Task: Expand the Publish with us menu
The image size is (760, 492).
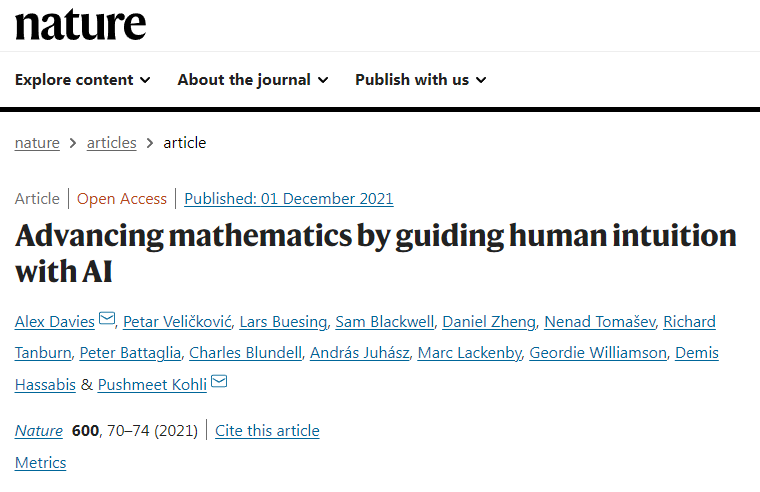Action: 420,80
